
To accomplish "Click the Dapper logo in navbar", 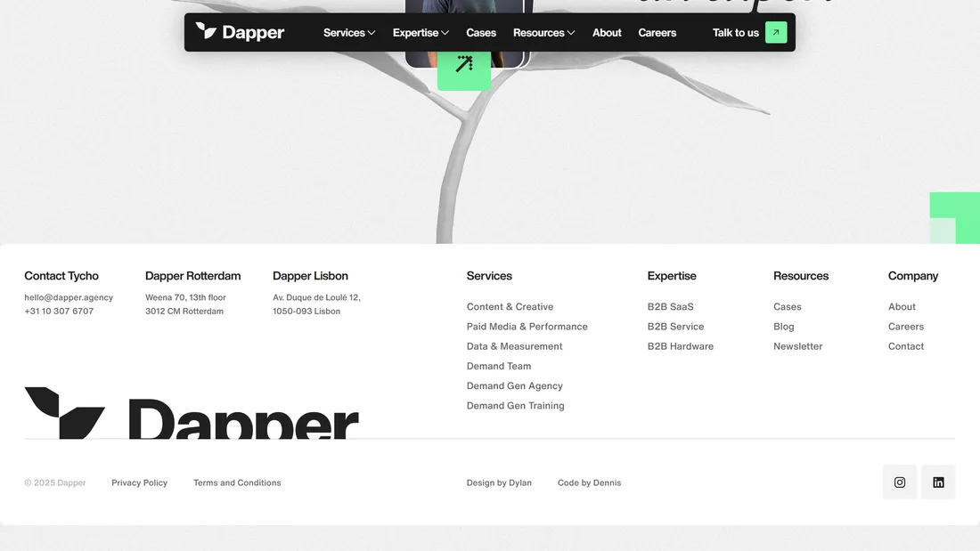I will (x=240, y=33).
